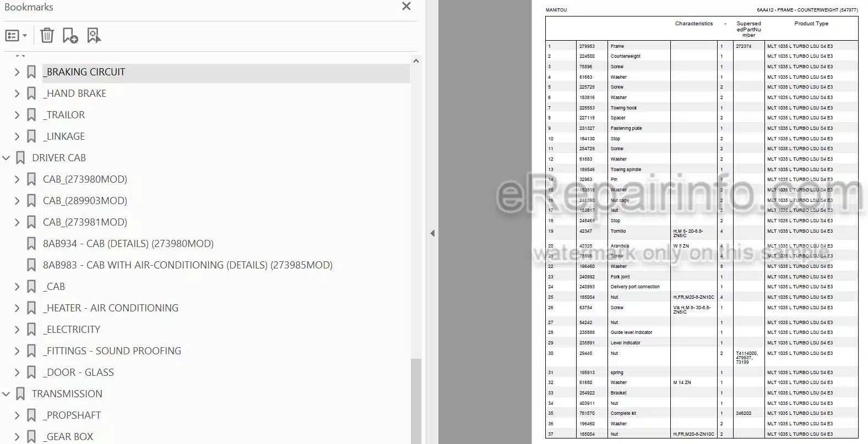The width and height of the screenshot is (868, 444).
Task: Open CAB_(289903MOD) bookmark entry
Action: pos(85,201)
